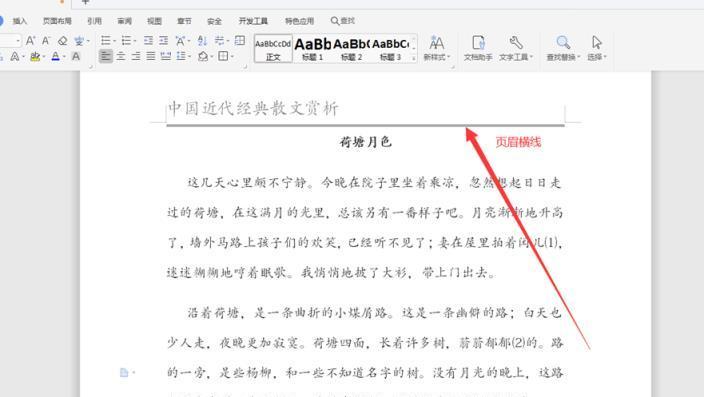Apply text effect outline A icon
This screenshot has width=704, height=397.
coord(15,56)
